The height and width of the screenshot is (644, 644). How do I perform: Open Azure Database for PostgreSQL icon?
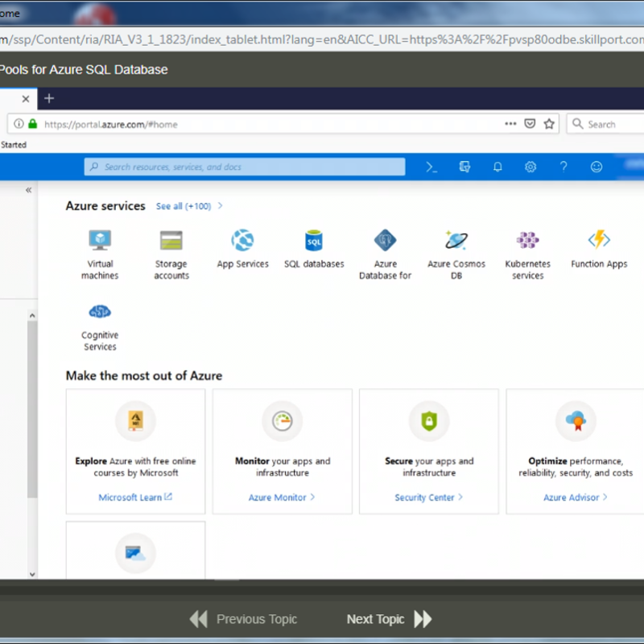[385, 240]
